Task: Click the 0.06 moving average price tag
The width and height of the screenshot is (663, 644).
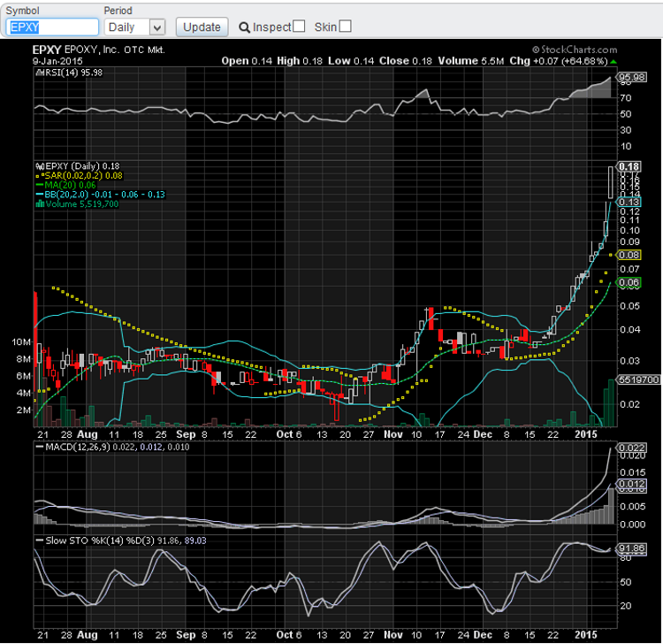Action: pos(629,282)
